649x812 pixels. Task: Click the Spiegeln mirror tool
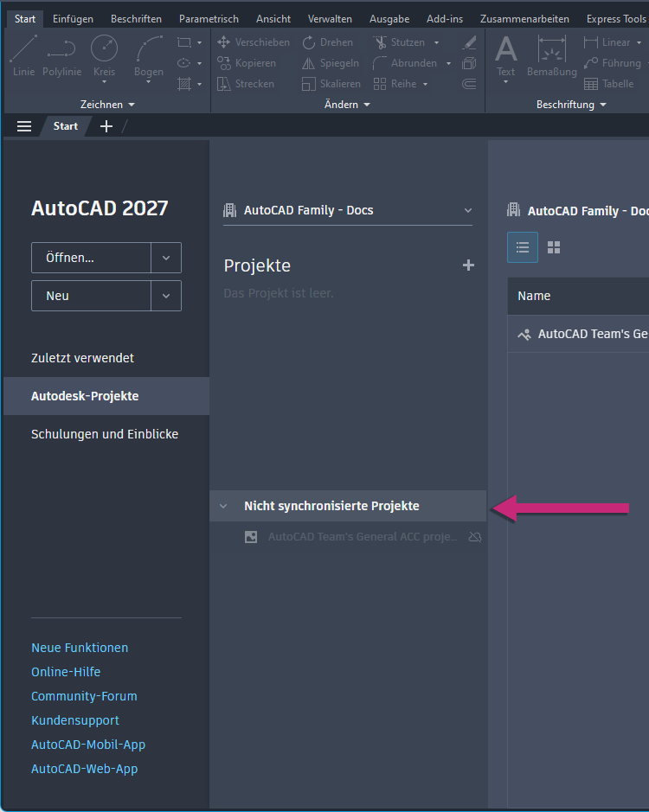coord(331,63)
